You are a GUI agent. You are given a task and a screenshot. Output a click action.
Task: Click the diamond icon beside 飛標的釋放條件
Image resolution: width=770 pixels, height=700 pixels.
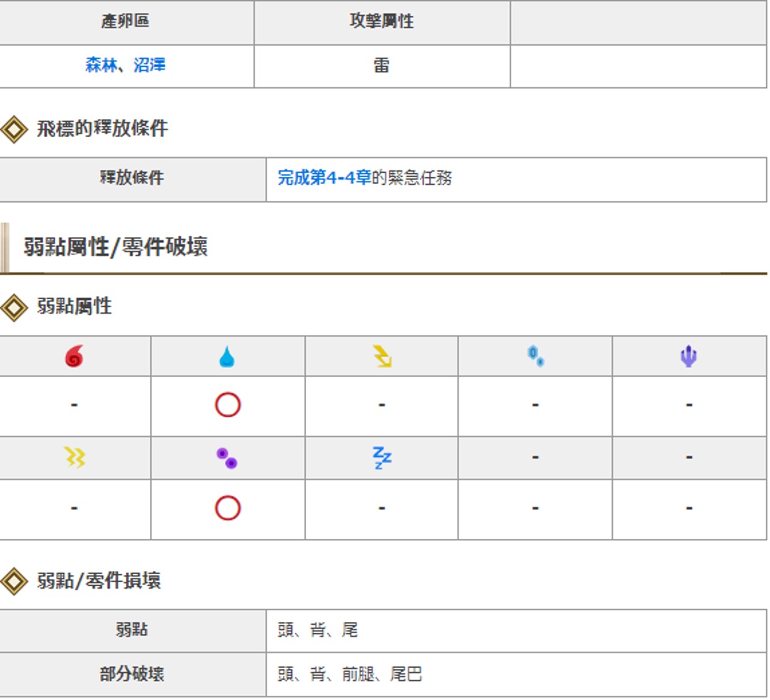(x=14, y=129)
